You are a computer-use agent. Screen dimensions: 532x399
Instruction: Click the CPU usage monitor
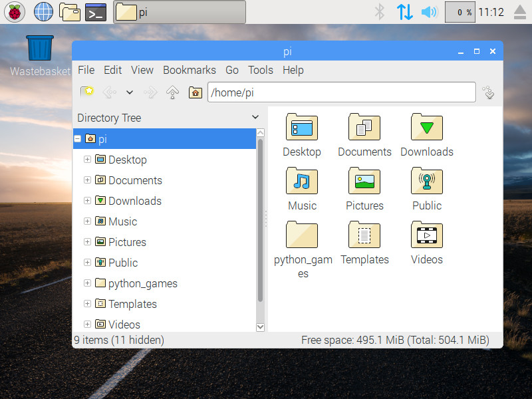click(460, 12)
